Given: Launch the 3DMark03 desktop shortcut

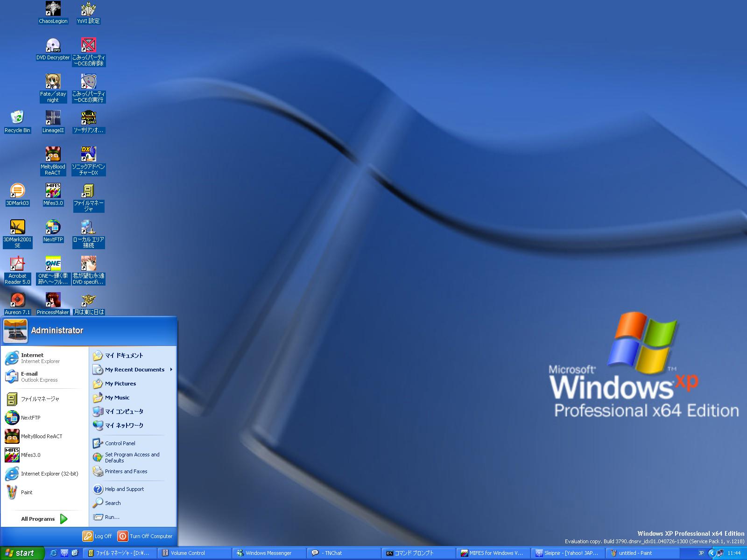Looking at the screenshot, I should [17, 191].
